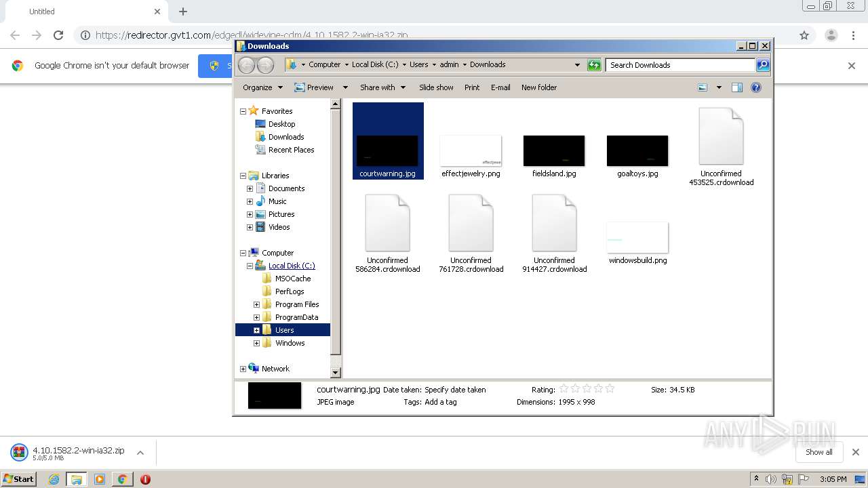The width and height of the screenshot is (868, 488).
Task: Click Print in Explorer toolbar
Action: pos(472,87)
